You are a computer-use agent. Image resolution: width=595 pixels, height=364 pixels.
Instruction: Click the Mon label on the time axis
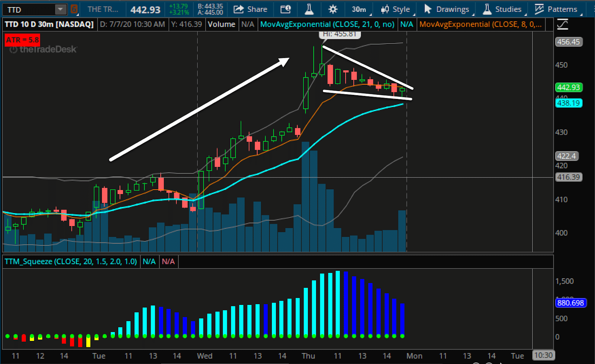tap(414, 356)
